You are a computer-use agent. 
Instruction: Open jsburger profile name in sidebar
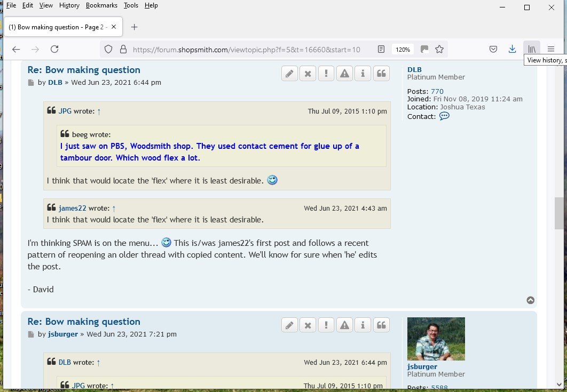click(x=422, y=366)
